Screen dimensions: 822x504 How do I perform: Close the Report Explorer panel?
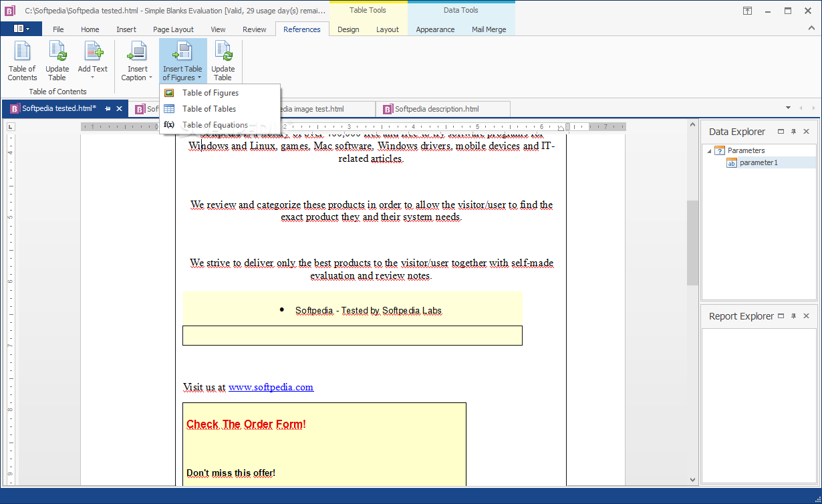[x=806, y=316]
